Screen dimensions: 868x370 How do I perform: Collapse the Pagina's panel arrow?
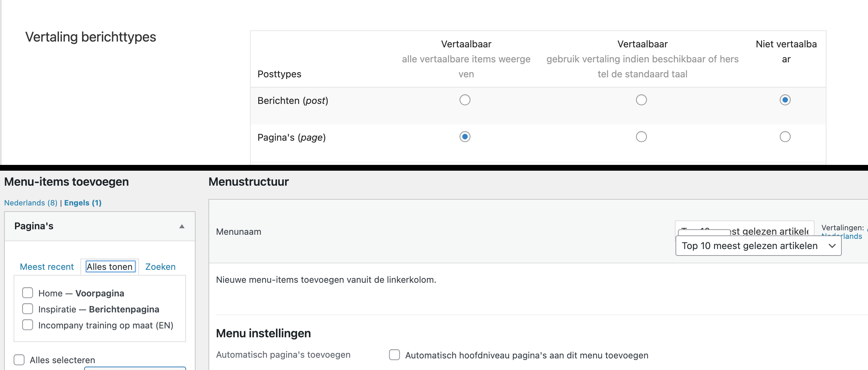[x=182, y=227]
